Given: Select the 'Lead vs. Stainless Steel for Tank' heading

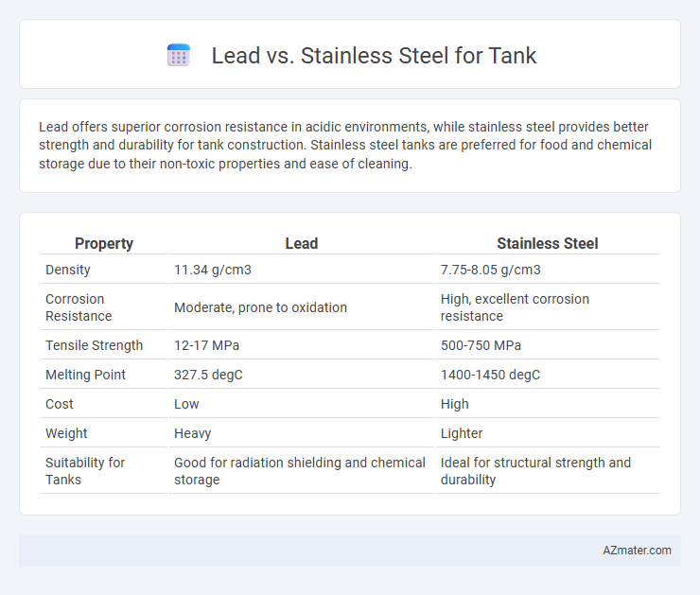Looking at the screenshot, I should click(374, 56).
